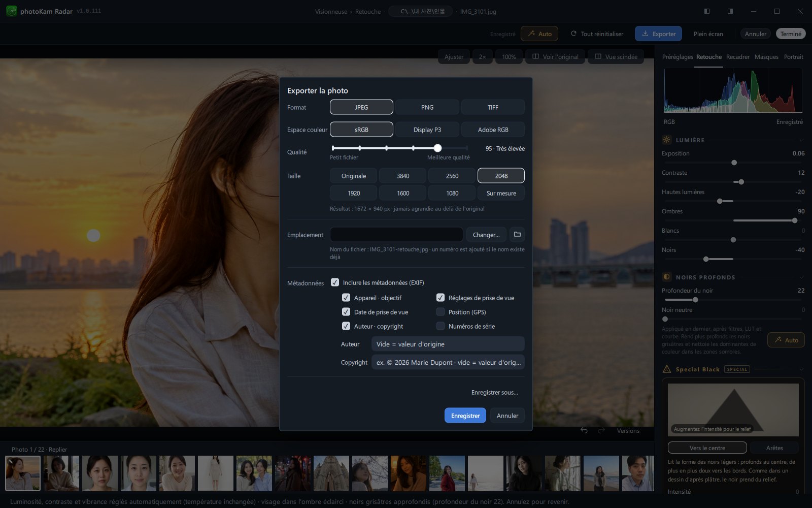This screenshot has height=508, width=812.
Task: Click the undo arrow icon near Versions
Action: [x=584, y=430]
